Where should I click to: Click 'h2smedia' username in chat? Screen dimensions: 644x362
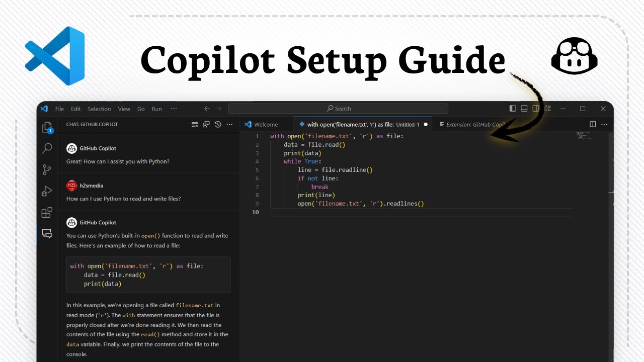91,186
